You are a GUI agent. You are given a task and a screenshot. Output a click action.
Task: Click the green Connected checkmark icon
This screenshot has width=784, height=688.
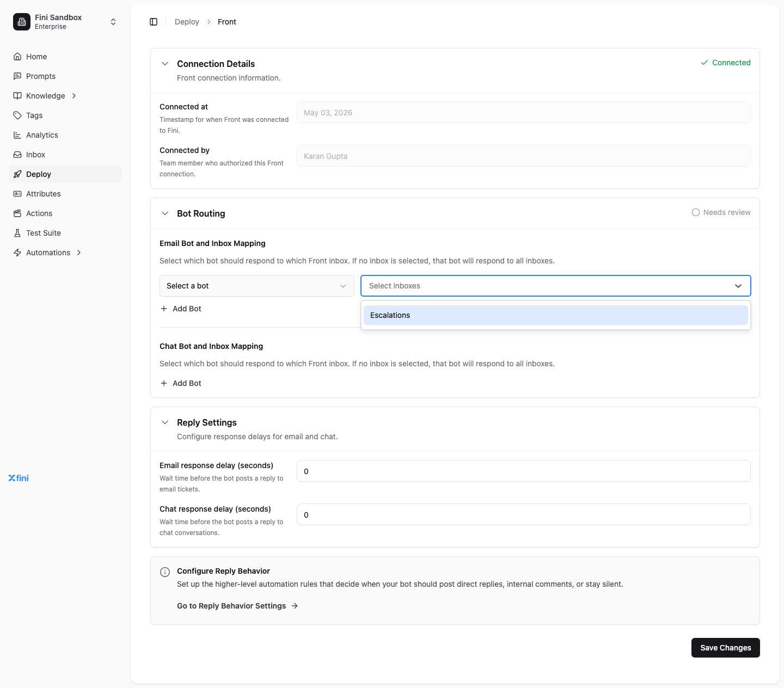[x=705, y=63]
